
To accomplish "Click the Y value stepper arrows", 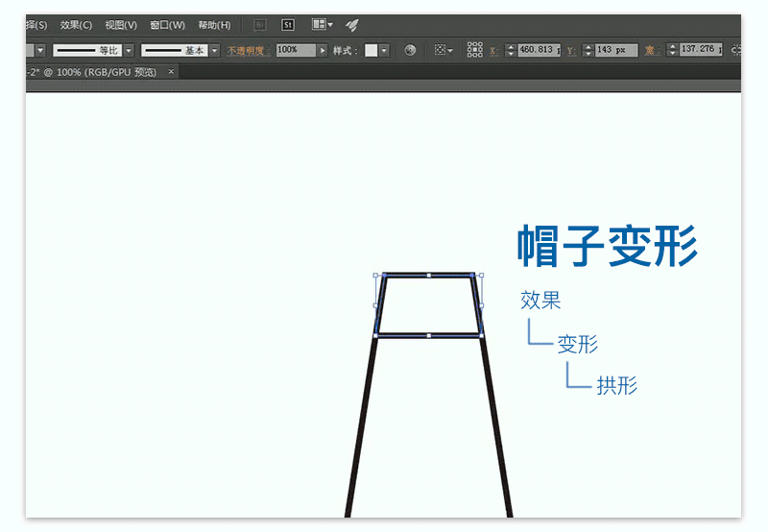I will [588, 50].
